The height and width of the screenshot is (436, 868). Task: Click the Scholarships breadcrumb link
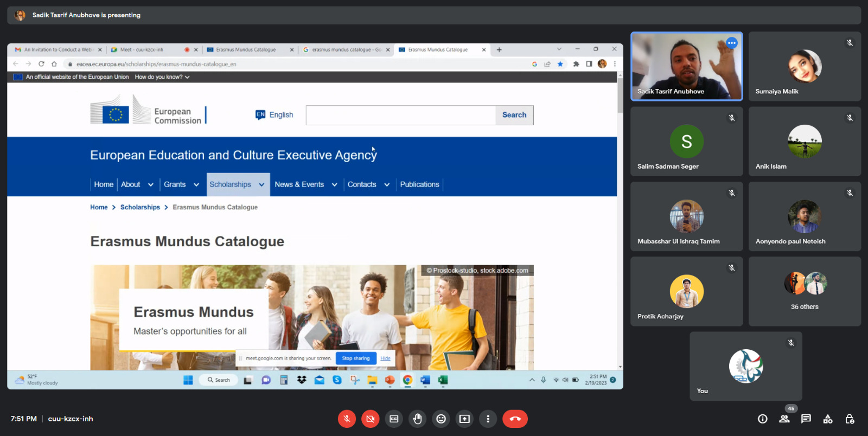coord(140,207)
